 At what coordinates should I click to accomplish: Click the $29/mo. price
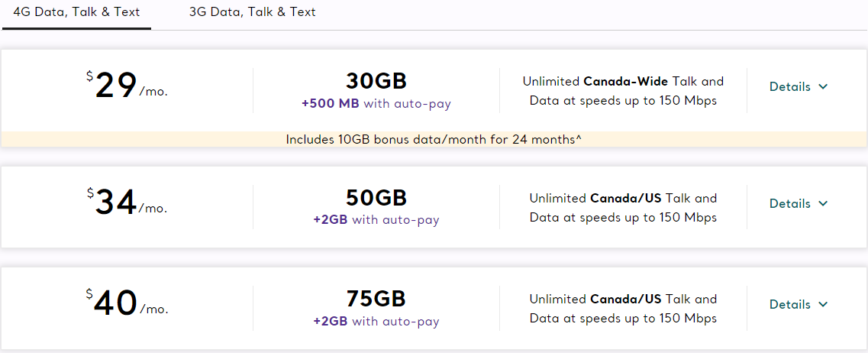(127, 87)
